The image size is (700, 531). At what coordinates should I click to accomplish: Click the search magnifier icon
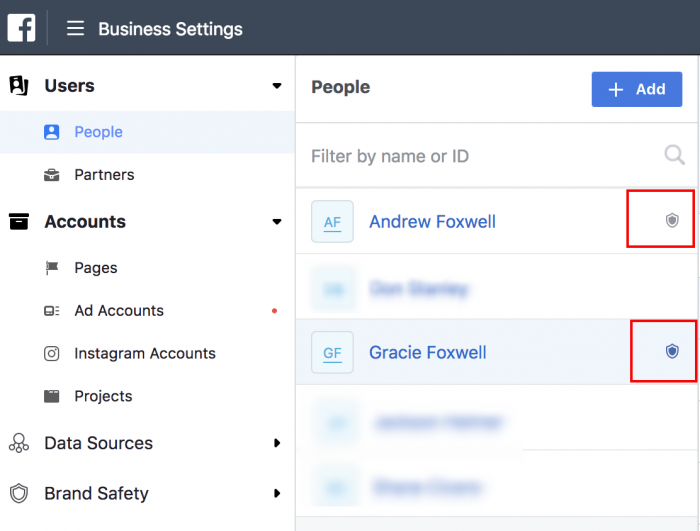[x=674, y=155]
